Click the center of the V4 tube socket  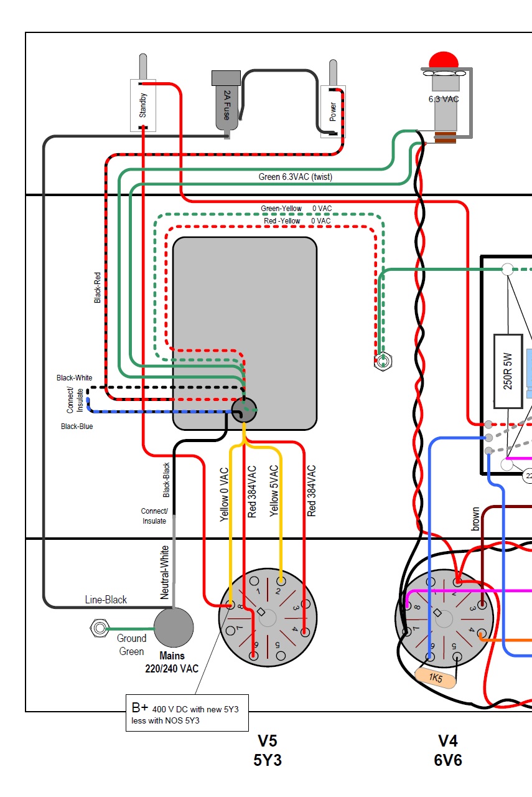444,618
